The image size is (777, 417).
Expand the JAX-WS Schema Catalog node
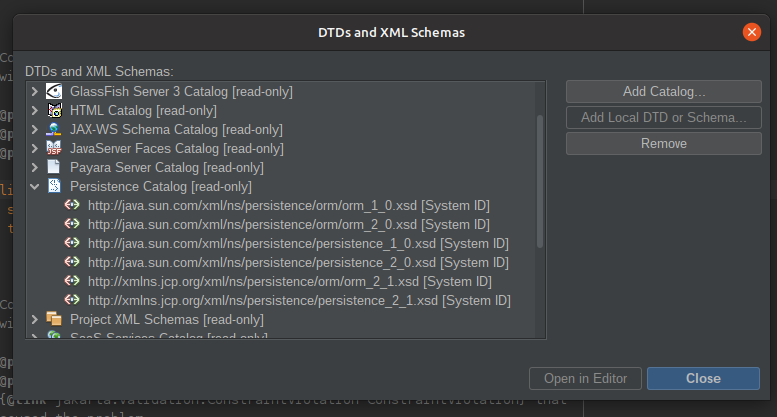point(35,129)
